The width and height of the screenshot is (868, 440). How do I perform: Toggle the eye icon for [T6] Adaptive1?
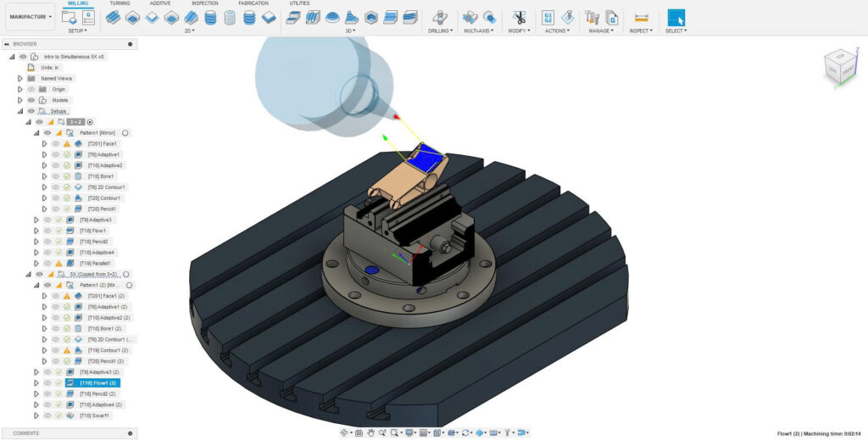55,154
